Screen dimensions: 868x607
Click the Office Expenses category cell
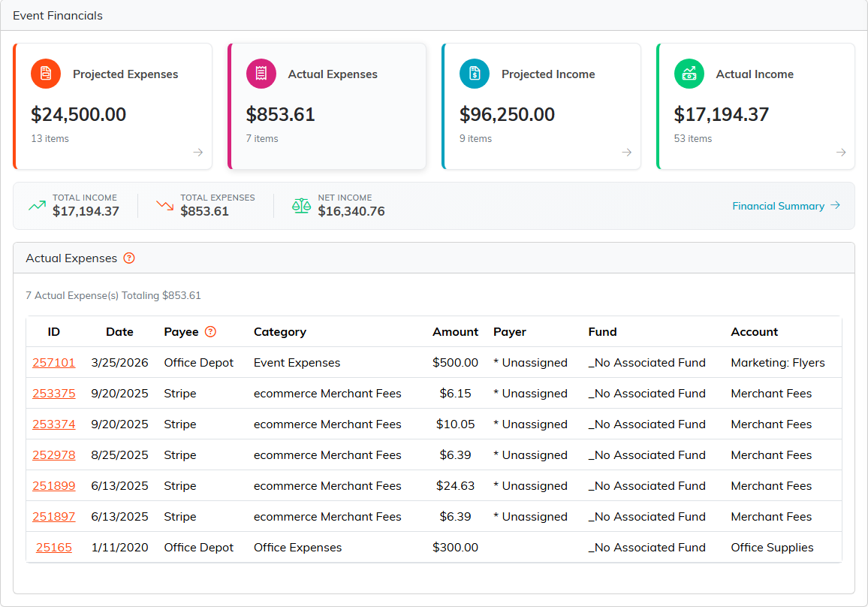tap(297, 548)
